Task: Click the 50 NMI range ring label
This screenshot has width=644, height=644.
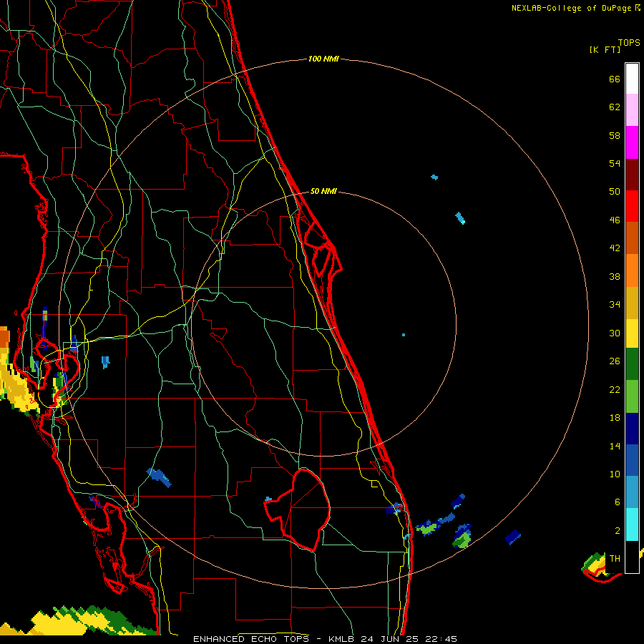Action: (x=323, y=191)
